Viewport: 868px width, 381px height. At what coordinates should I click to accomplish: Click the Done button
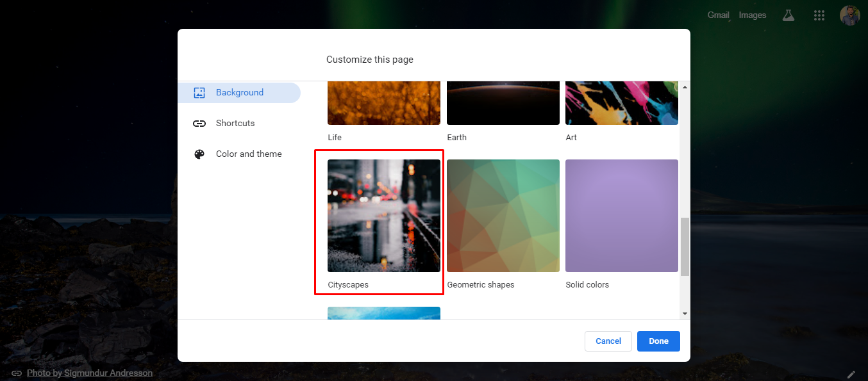coord(658,341)
